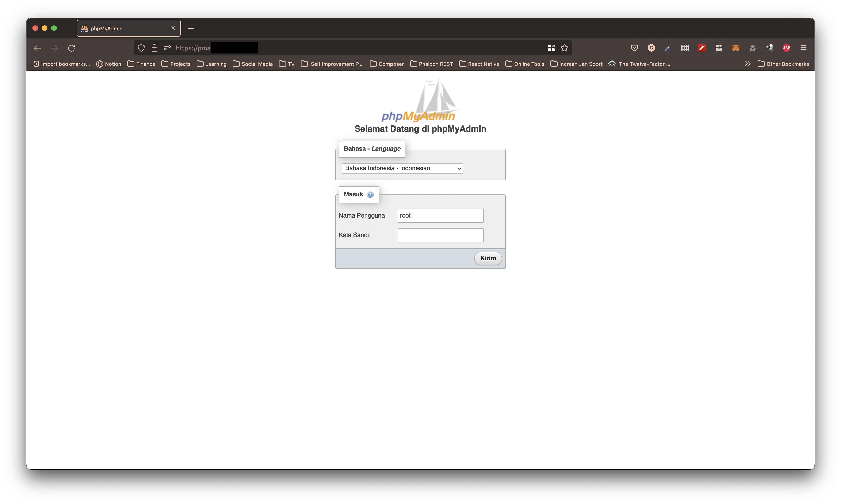
Task: Open the Adblock Plus extension icon
Action: pyautogui.click(x=786, y=48)
